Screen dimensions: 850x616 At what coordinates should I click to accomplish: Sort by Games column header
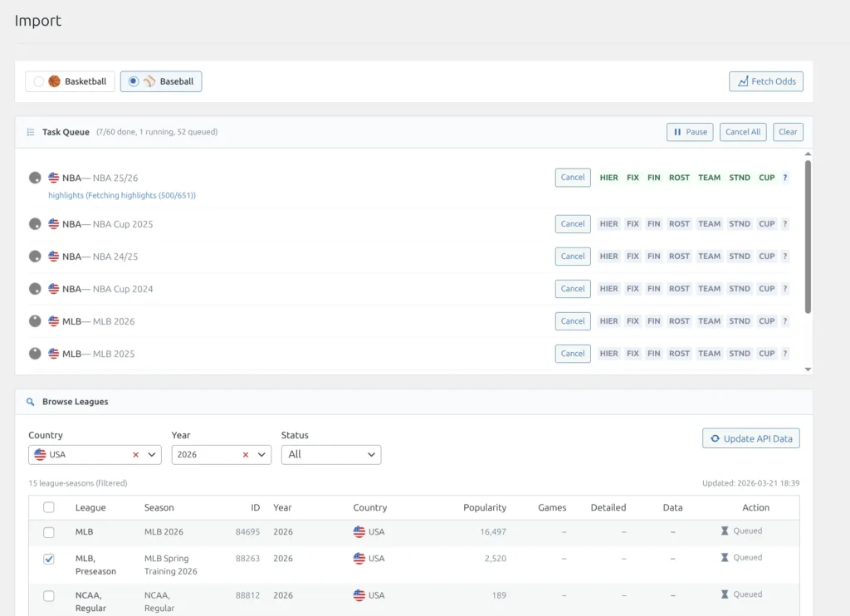[552, 507]
